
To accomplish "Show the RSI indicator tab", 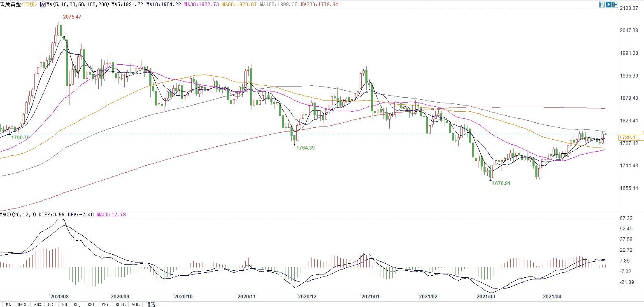I will 91,304.
